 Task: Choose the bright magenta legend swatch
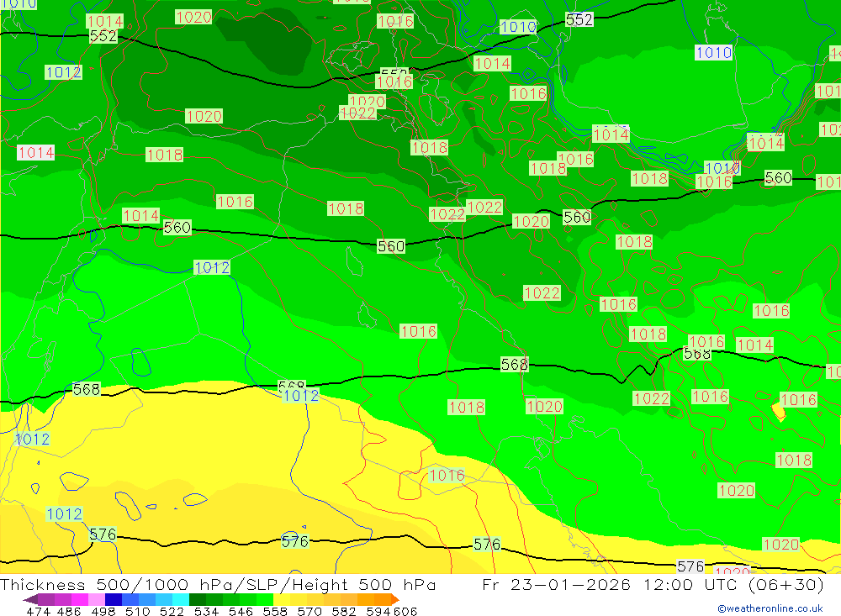coord(80,599)
